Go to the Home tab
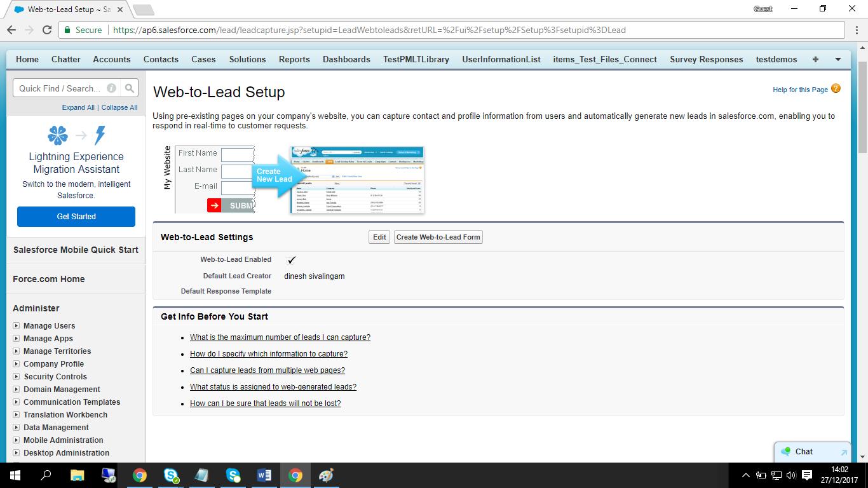Viewport: 868px width, 488px height. (27, 59)
